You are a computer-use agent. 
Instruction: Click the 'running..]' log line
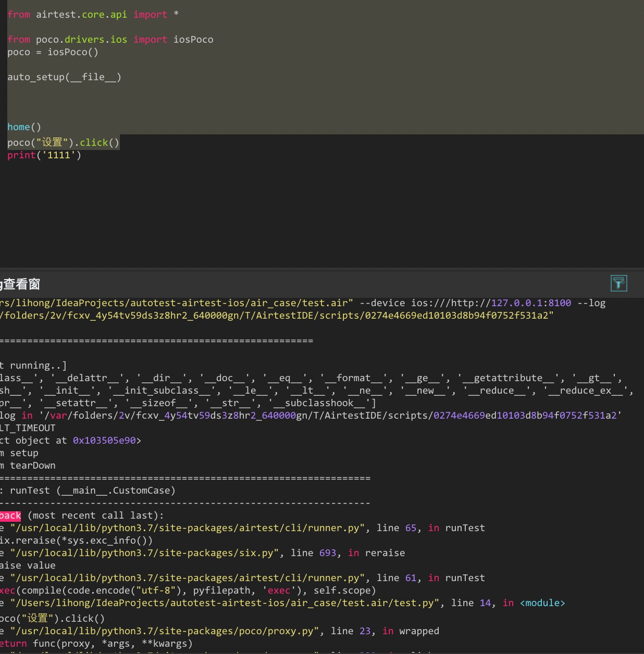click(33, 366)
